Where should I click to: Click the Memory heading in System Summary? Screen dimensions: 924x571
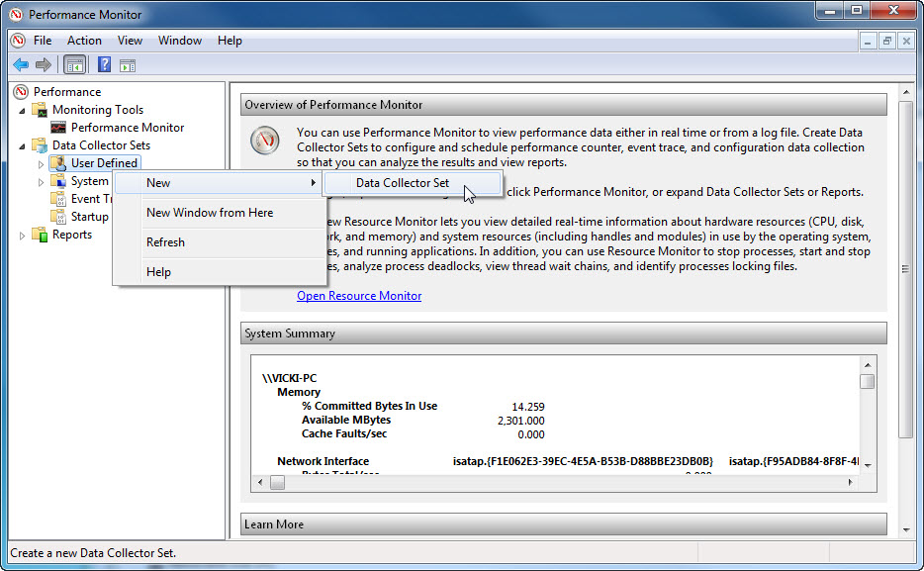299,392
